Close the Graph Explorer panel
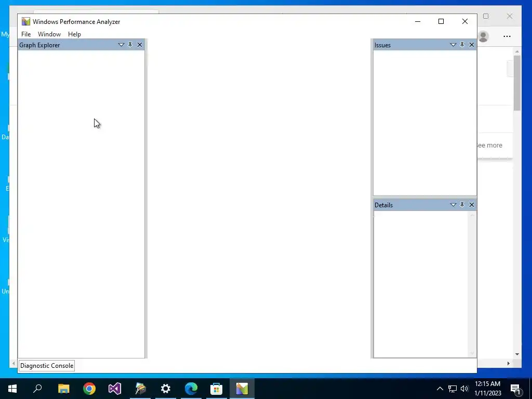 tap(140, 45)
